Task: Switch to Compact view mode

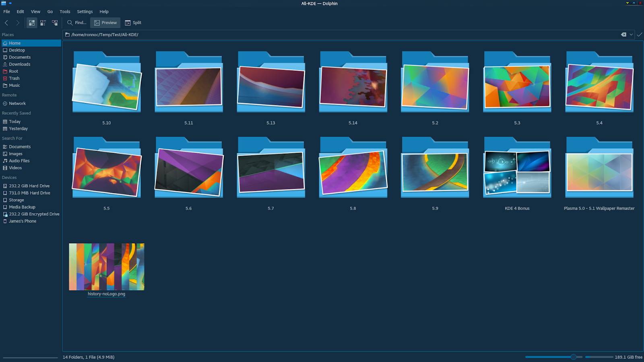Action: point(43,23)
